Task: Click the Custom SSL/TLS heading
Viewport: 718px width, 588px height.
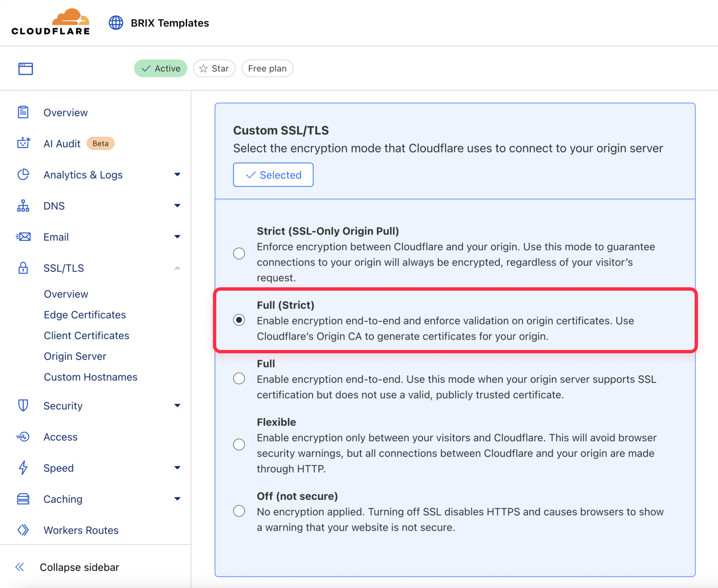Action: tap(281, 130)
